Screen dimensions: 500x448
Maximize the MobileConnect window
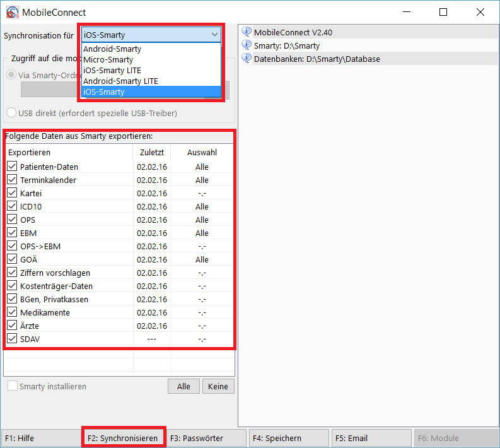tap(443, 12)
